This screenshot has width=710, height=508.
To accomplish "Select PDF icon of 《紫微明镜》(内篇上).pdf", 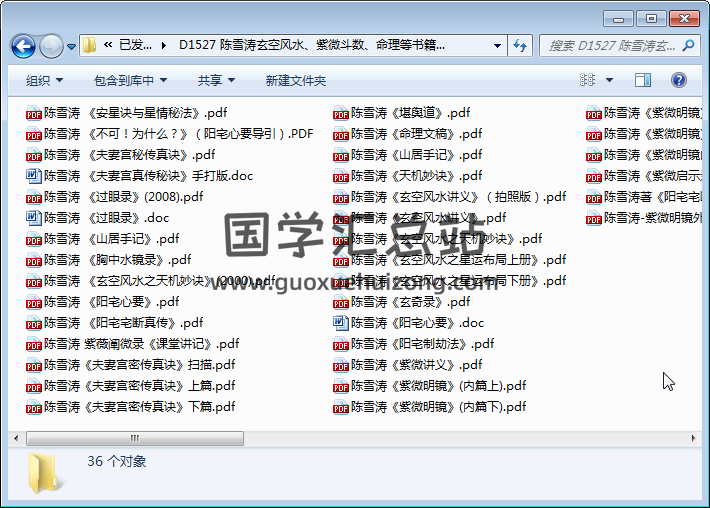I will tap(341, 386).
